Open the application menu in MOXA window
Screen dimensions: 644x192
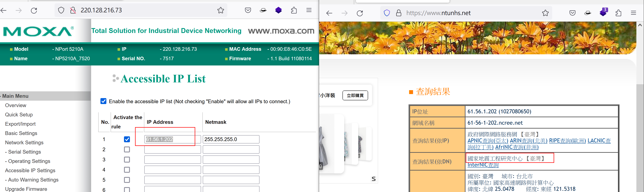click(x=309, y=10)
